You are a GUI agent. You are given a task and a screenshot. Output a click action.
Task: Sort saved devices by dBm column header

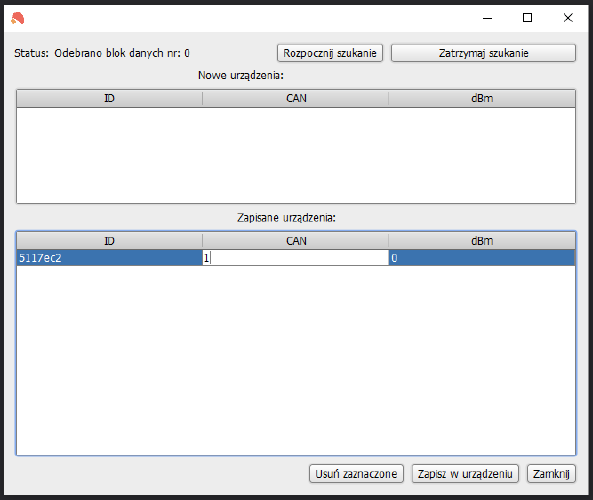[x=482, y=241]
